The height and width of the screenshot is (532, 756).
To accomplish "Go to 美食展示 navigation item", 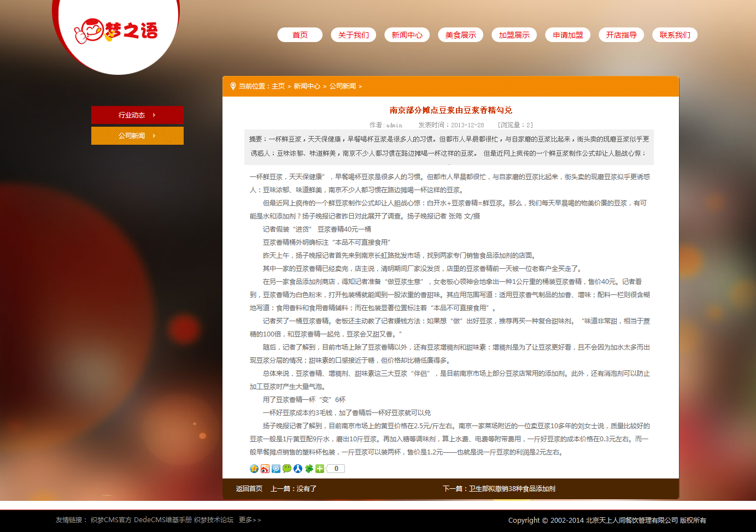I will point(460,35).
